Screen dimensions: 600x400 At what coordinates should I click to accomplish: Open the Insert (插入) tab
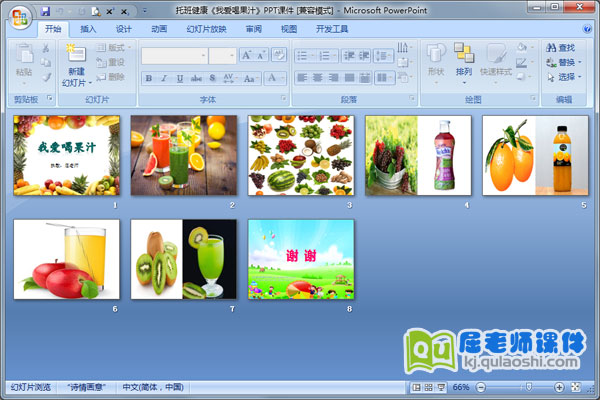pos(89,29)
